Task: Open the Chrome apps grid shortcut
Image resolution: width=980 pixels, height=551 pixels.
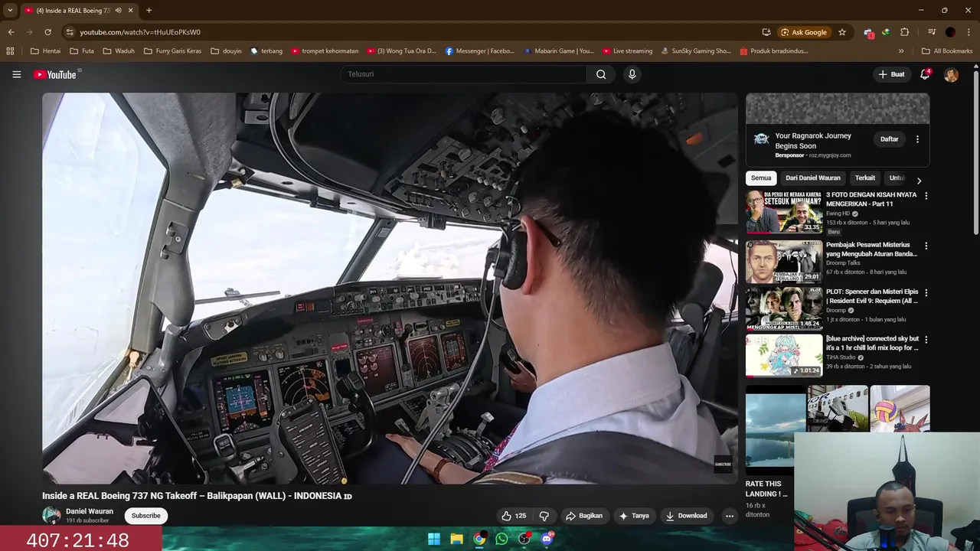Action: (x=10, y=51)
